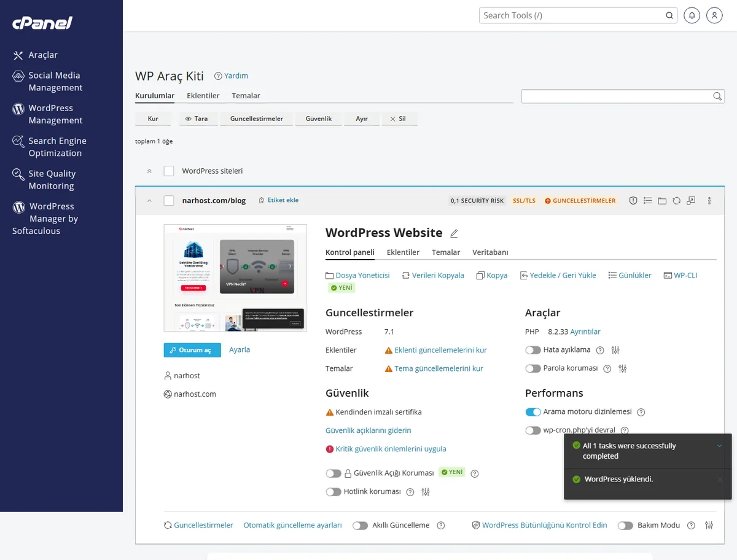Enable Hotlink koruması switch
737x560 pixels.
(333, 492)
